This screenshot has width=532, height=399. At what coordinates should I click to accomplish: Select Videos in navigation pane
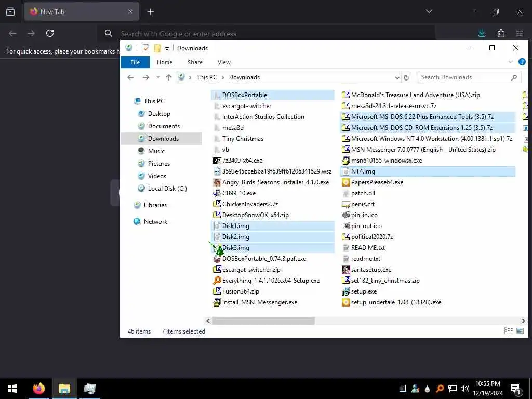pyautogui.click(x=157, y=176)
